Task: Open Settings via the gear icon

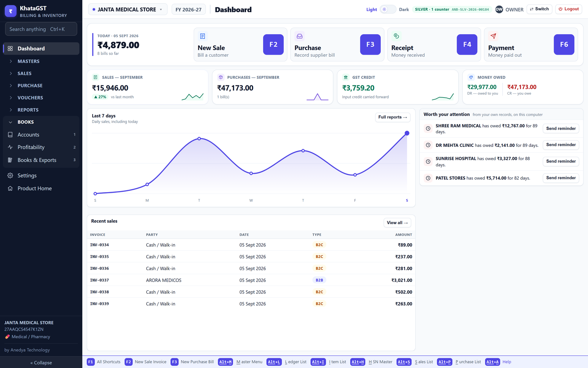Action: (x=10, y=176)
